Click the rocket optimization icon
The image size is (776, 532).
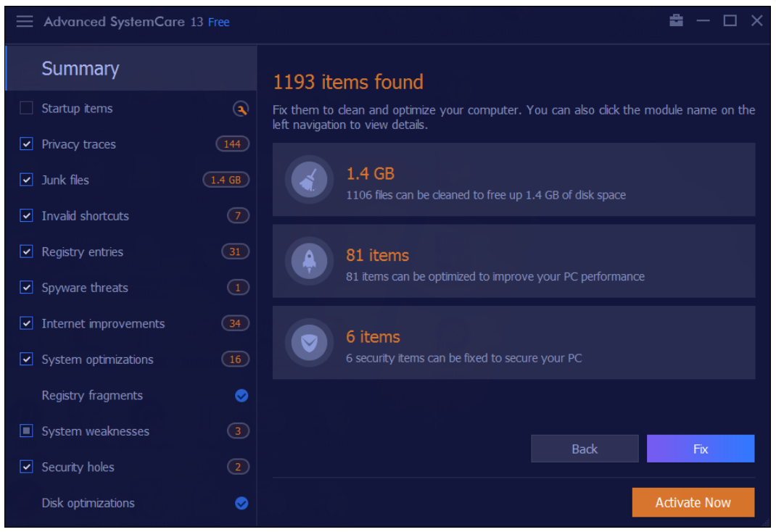pyautogui.click(x=309, y=261)
